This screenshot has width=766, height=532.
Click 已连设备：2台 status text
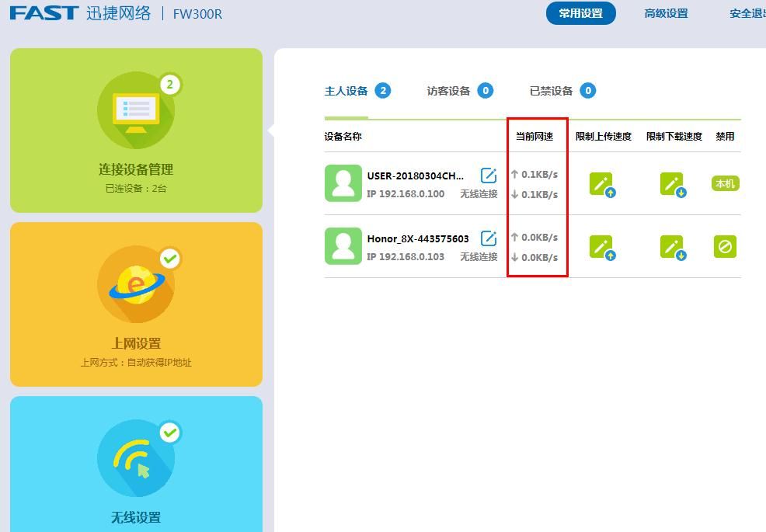[x=136, y=189]
